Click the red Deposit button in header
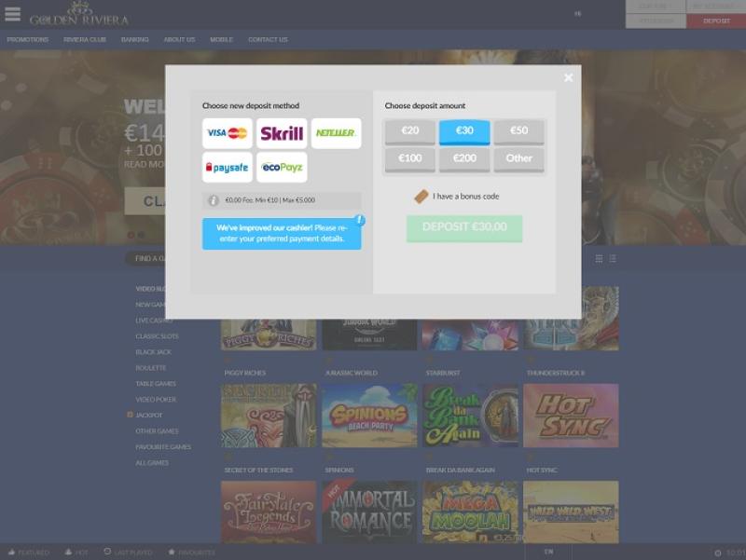This screenshot has width=746, height=560. [x=716, y=20]
